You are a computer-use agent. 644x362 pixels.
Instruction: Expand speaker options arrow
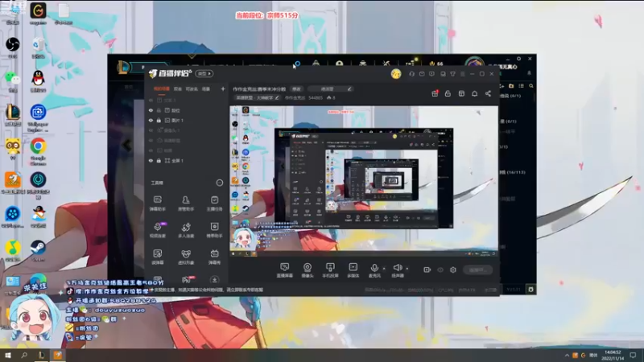pyautogui.click(x=407, y=269)
